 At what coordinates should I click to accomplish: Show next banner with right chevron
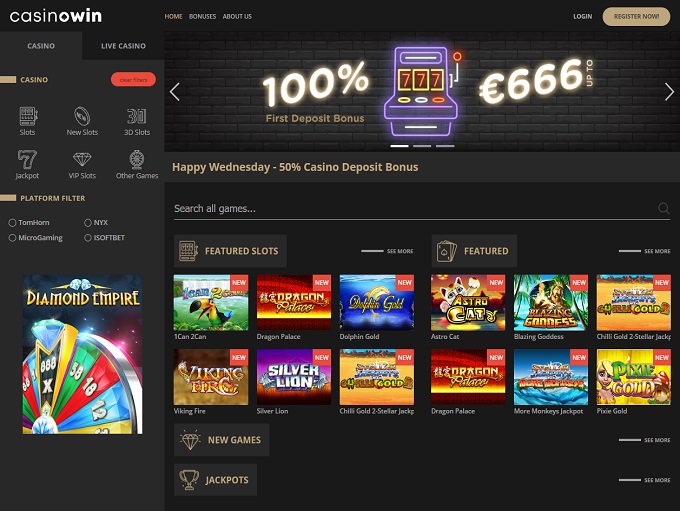click(x=669, y=92)
